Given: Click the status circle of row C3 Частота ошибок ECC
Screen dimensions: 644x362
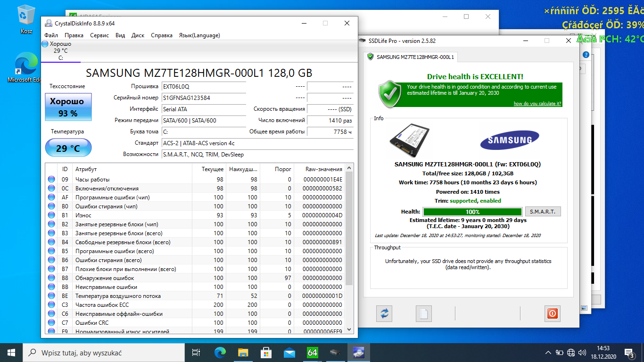Looking at the screenshot, I should [51, 305].
